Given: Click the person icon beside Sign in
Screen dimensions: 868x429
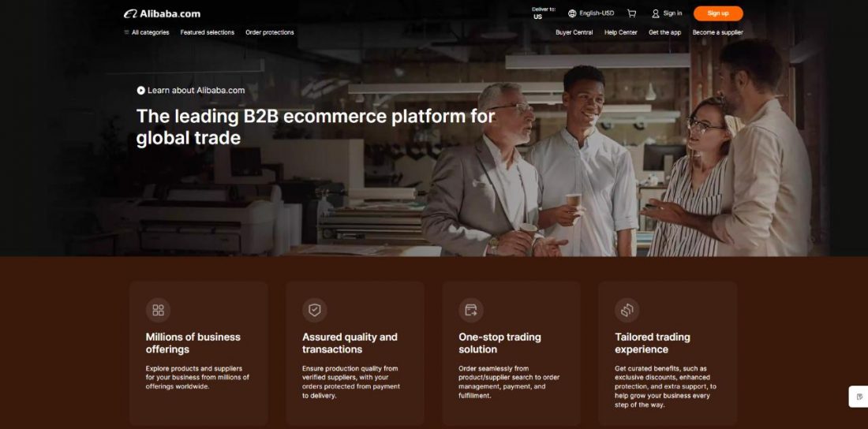Looking at the screenshot, I should (x=656, y=13).
